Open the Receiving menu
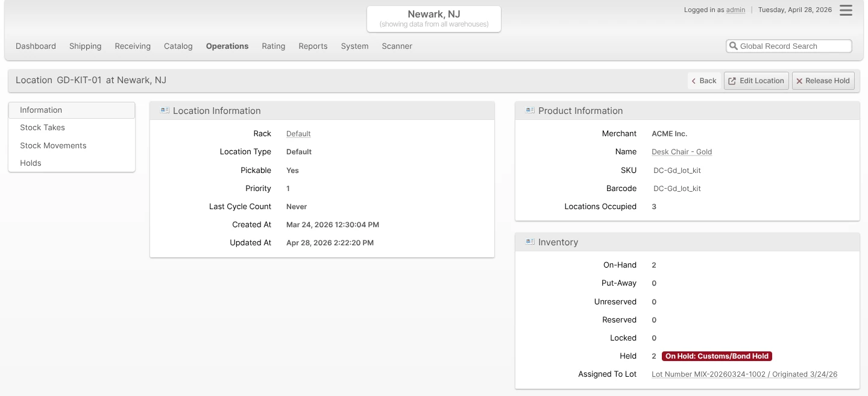The image size is (868, 396). (x=133, y=46)
